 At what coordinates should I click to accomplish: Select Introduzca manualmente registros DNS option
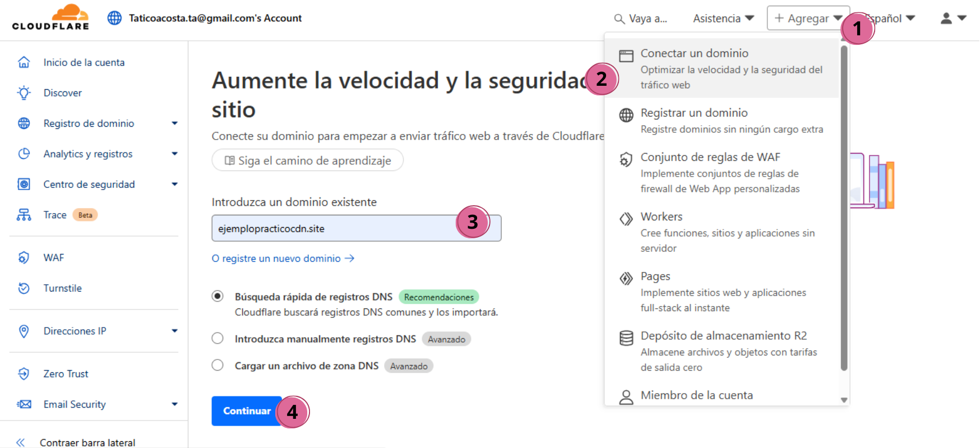click(x=218, y=338)
